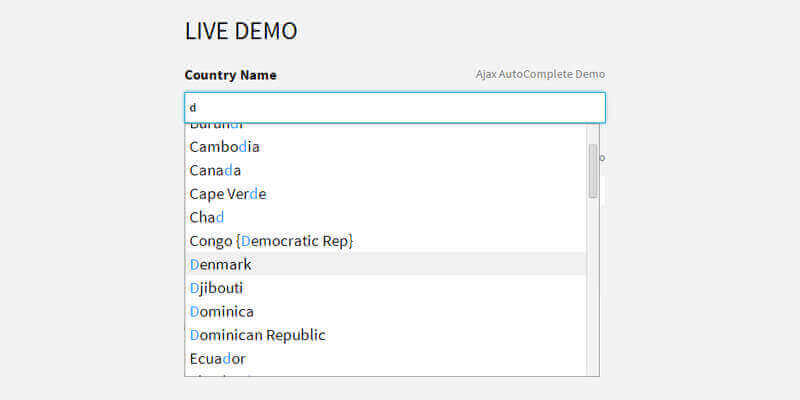Select Cambodia from the autocomplete list
800x400 pixels.
(x=225, y=147)
